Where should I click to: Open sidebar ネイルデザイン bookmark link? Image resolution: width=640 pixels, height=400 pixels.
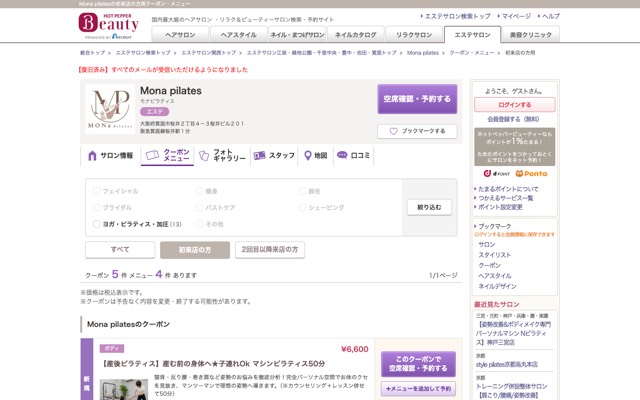point(497,287)
